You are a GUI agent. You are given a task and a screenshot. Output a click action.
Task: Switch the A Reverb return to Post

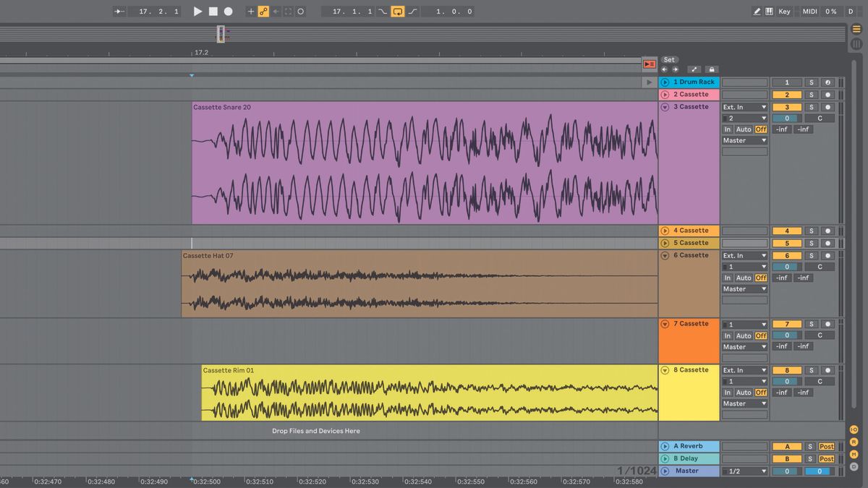tap(826, 446)
